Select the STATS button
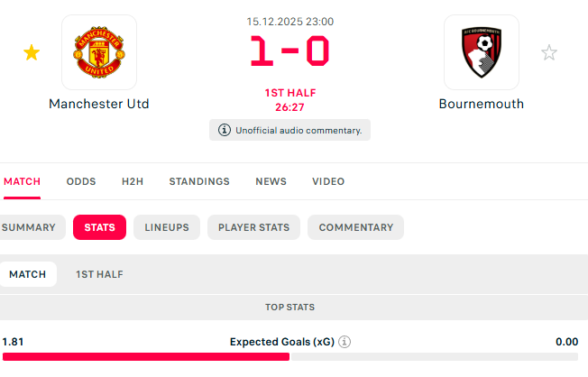Image resolution: width=588 pixels, height=377 pixels. click(x=99, y=227)
